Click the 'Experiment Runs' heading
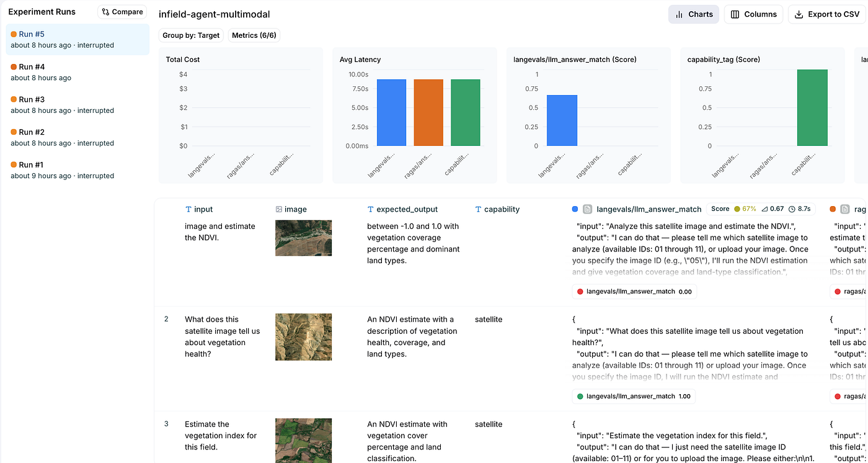 click(42, 12)
